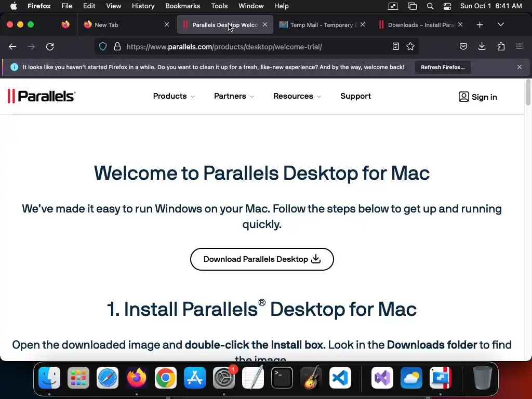Toggle reader view icon in address bar
Viewport: 532px width, 399px height.
(395, 46)
